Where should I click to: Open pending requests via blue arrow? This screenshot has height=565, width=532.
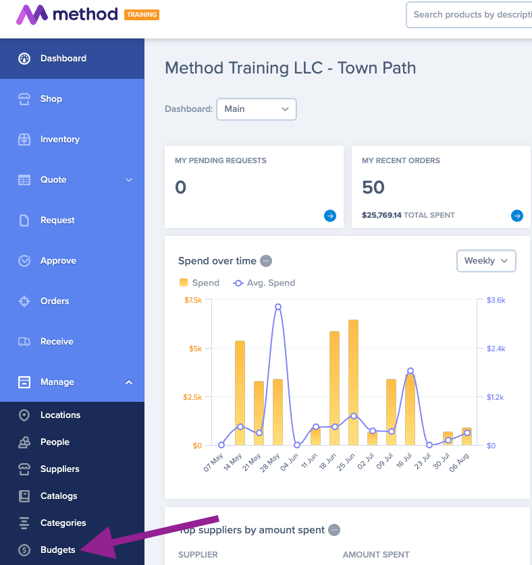pos(330,215)
